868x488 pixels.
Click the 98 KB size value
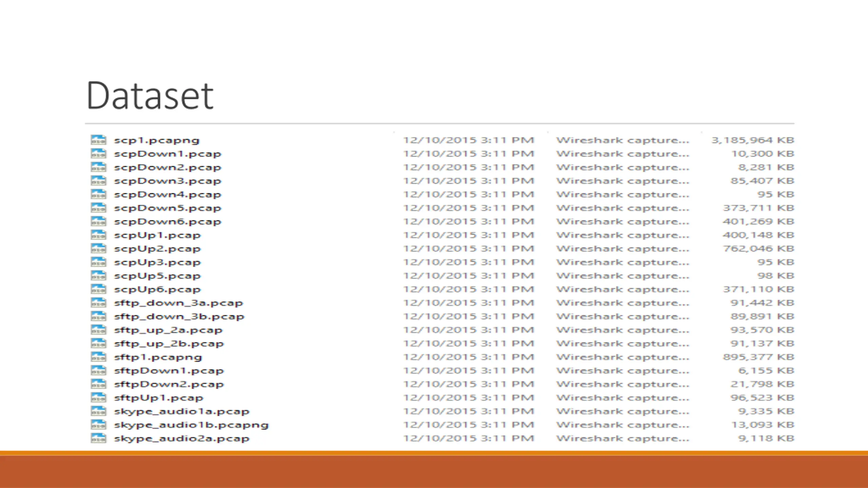776,276
